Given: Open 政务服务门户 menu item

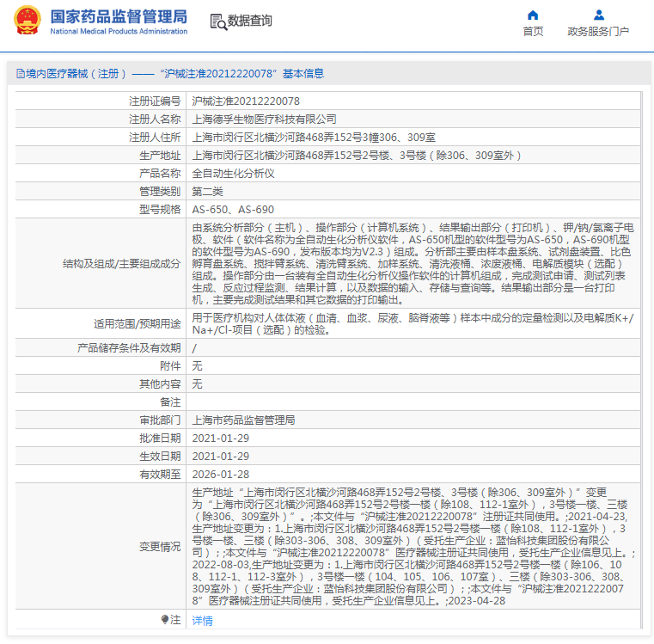Looking at the screenshot, I should 598,31.
